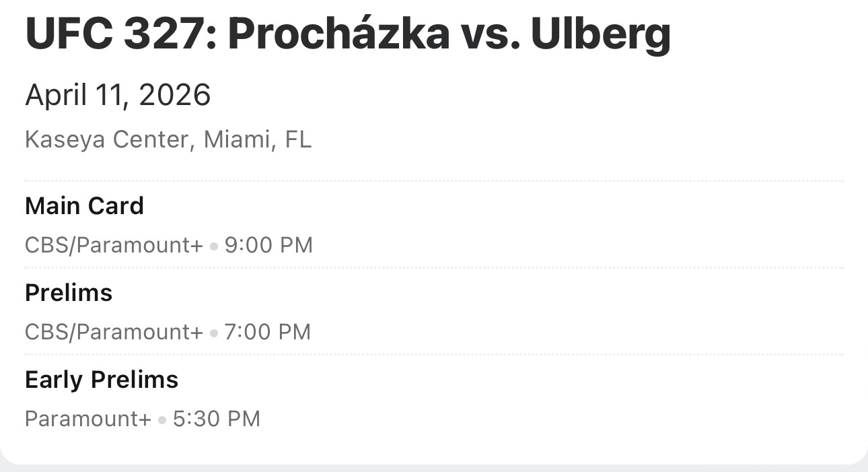
Task: Click the 9:00 PM Main Card time
Action: click(268, 244)
